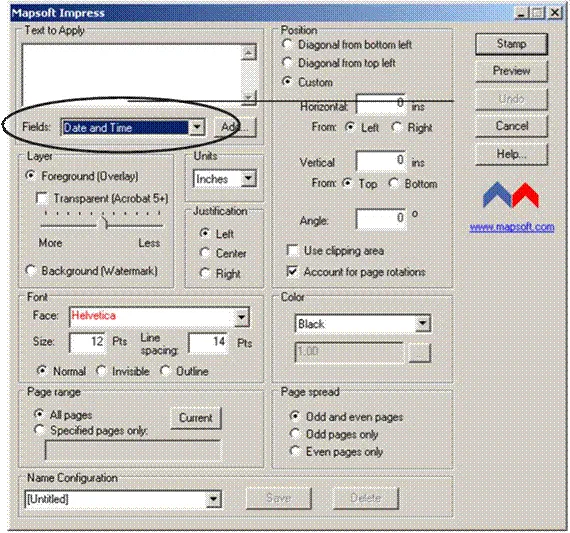
Task: Open the Units Inches dropdown
Action: [x=248, y=179]
